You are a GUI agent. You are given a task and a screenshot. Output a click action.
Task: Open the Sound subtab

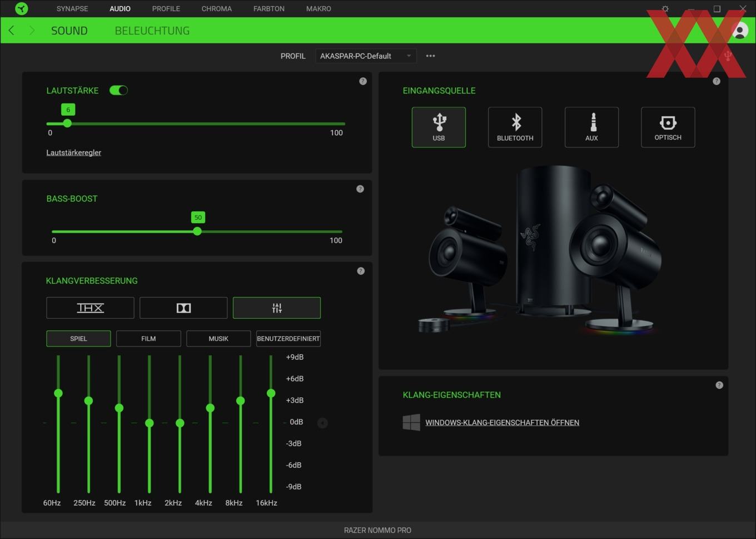coord(69,31)
